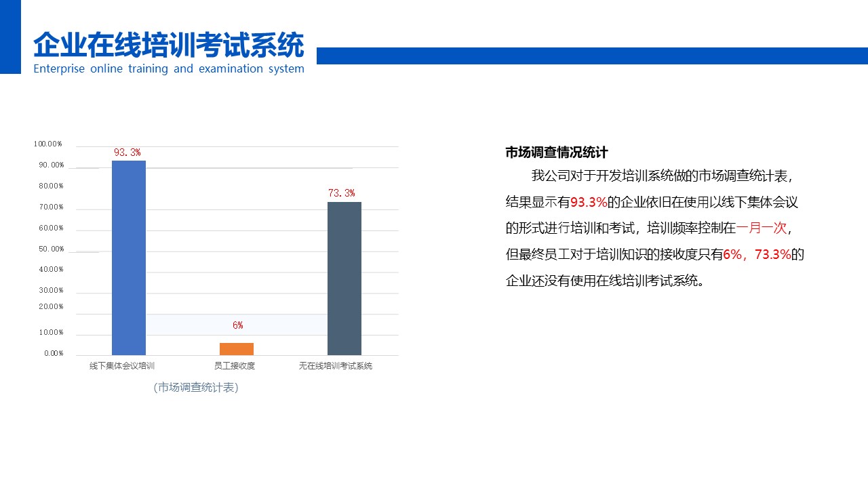Click axis category label 员工接收度
Screen dimensions: 868x488
[235, 366]
